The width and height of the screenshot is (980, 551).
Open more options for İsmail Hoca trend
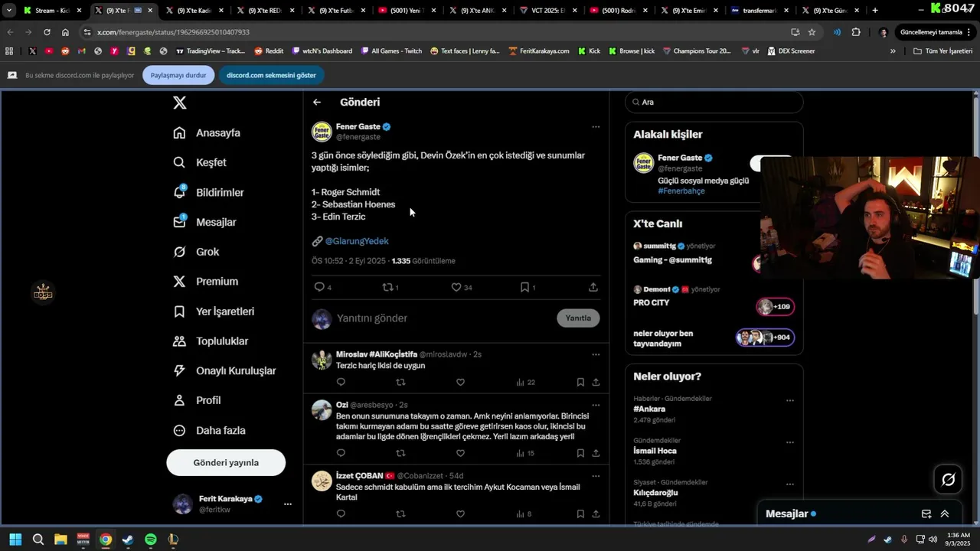[x=790, y=442]
